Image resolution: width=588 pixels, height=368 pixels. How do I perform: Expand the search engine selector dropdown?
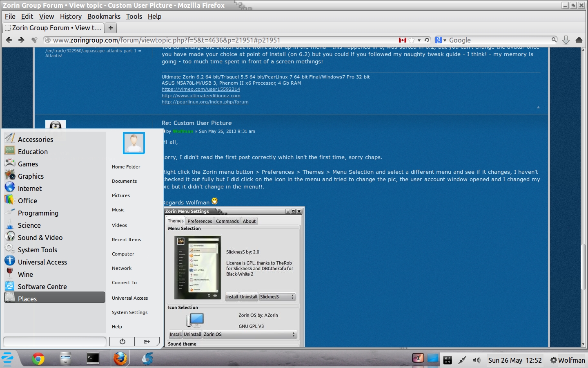(441, 40)
